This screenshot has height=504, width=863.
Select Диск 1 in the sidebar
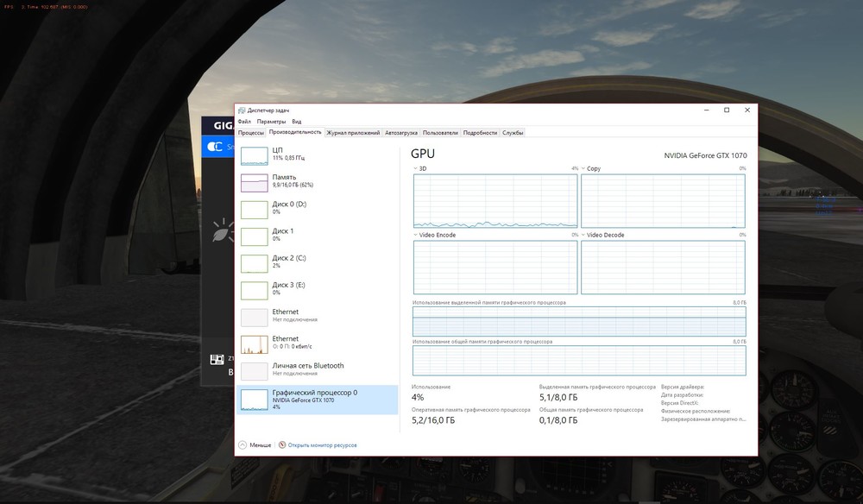[283, 235]
